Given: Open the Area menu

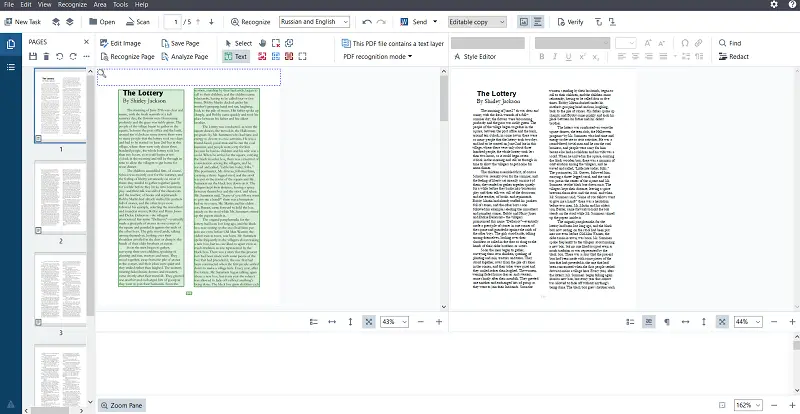Looking at the screenshot, I should [x=100, y=5].
